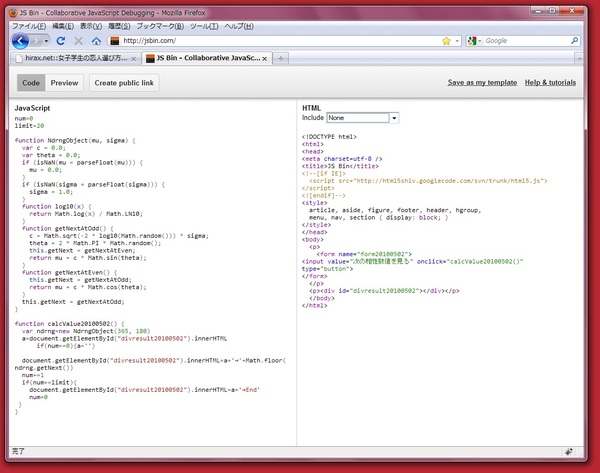Viewport: 600px width, 473px height.
Task: Click the browser Back arrow button
Action: click(x=19, y=41)
